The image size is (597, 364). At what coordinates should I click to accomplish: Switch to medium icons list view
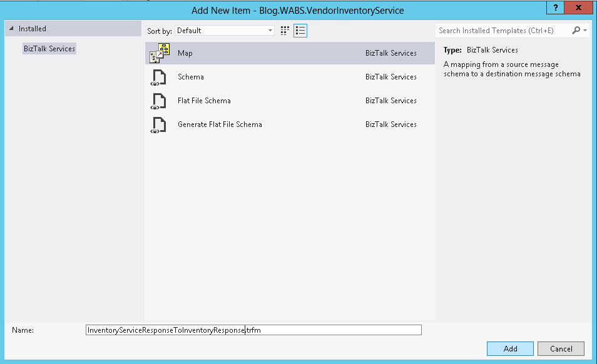click(x=300, y=31)
